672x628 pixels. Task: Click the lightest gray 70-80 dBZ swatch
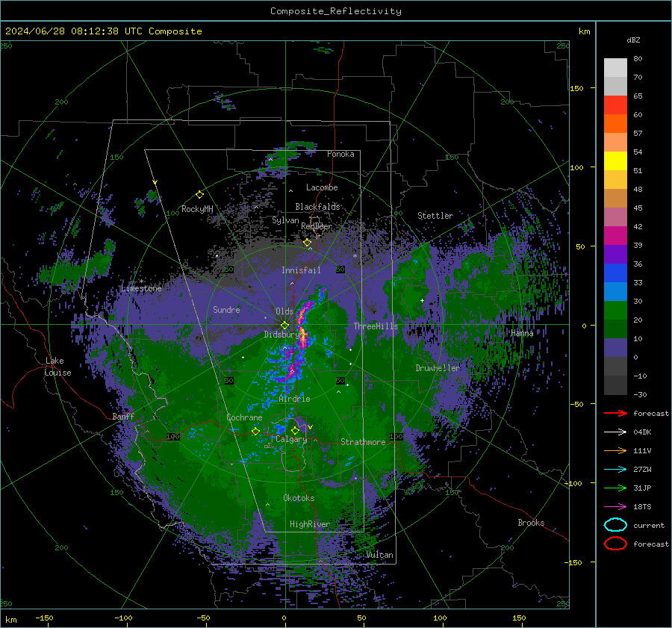(615, 67)
